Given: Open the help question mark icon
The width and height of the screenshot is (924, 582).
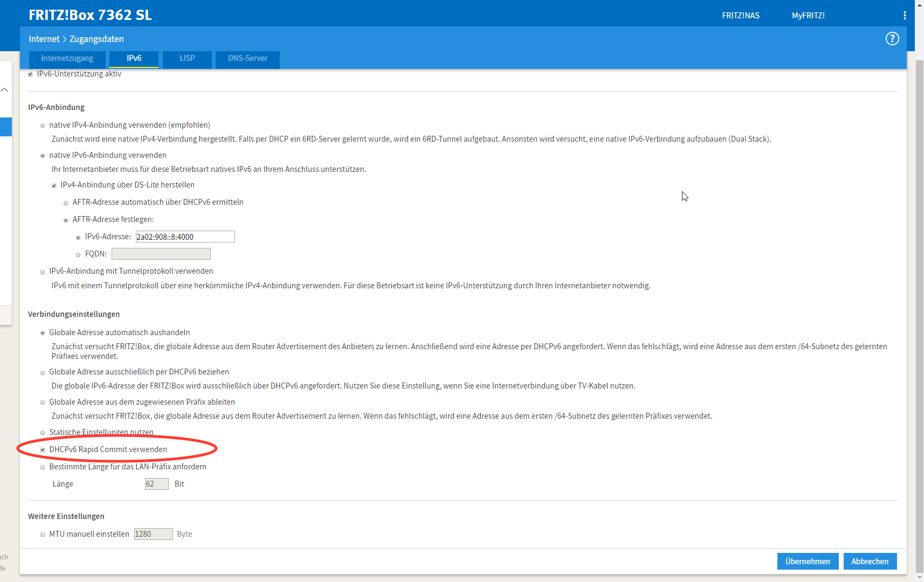Looking at the screenshot, I should (x=892, y=39).
